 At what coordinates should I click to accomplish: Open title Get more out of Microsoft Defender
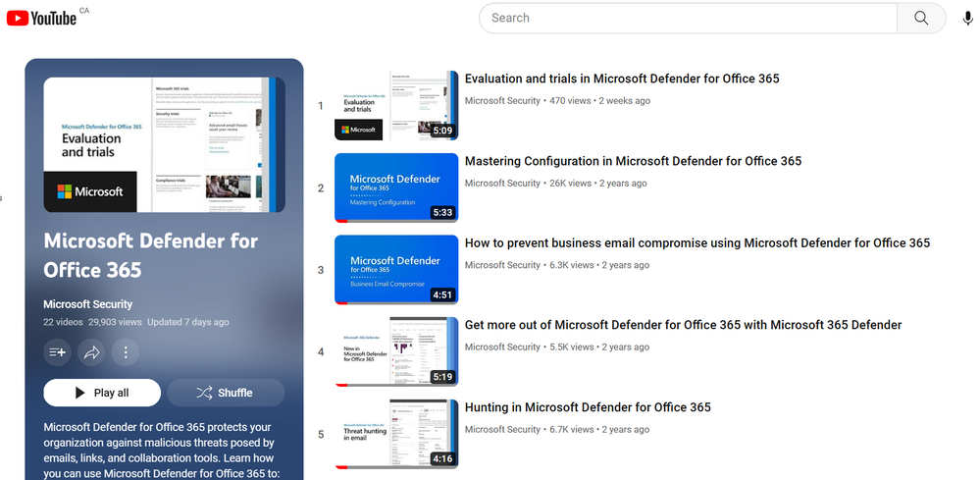[683, 325]
